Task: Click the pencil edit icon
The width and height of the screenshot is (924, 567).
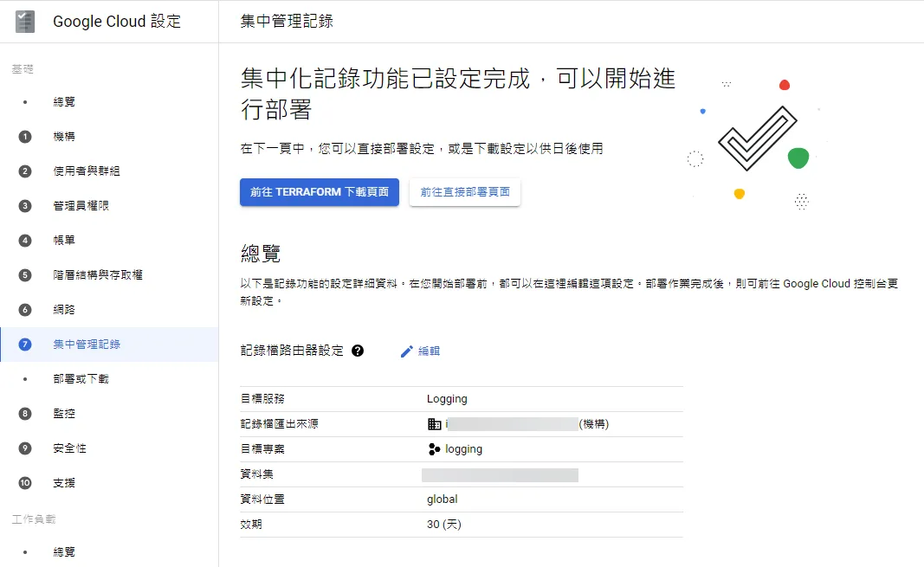Action: [406, 351]
